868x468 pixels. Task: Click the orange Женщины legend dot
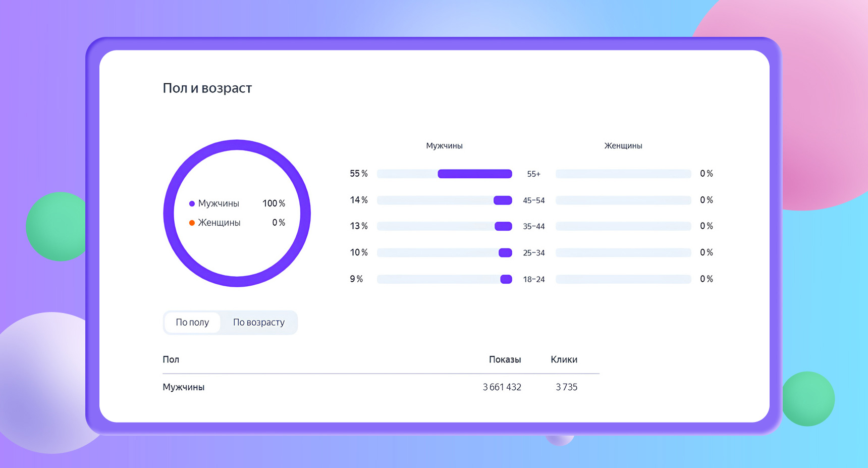(192, 223)
